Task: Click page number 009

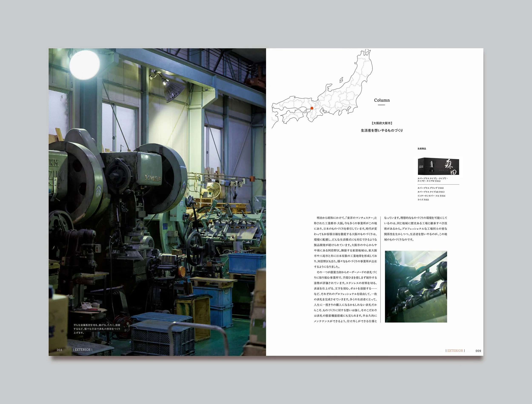Action: pyautogui.click(x=478, y=351)
